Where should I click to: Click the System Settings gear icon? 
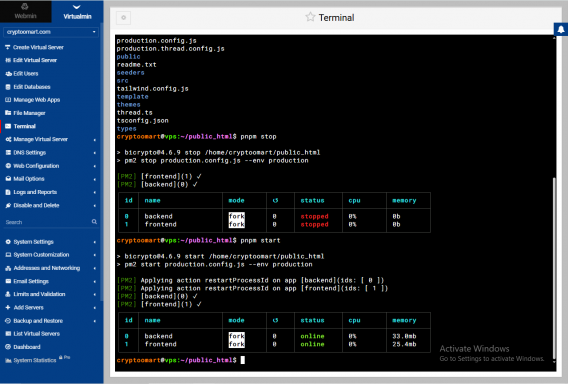(8, 242)
